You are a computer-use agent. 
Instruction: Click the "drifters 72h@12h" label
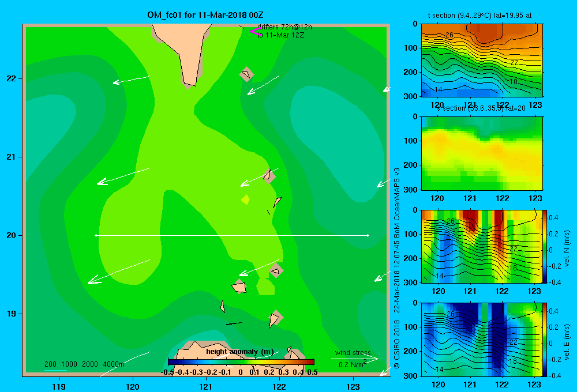pyautogui.click(x=284, y=27)
